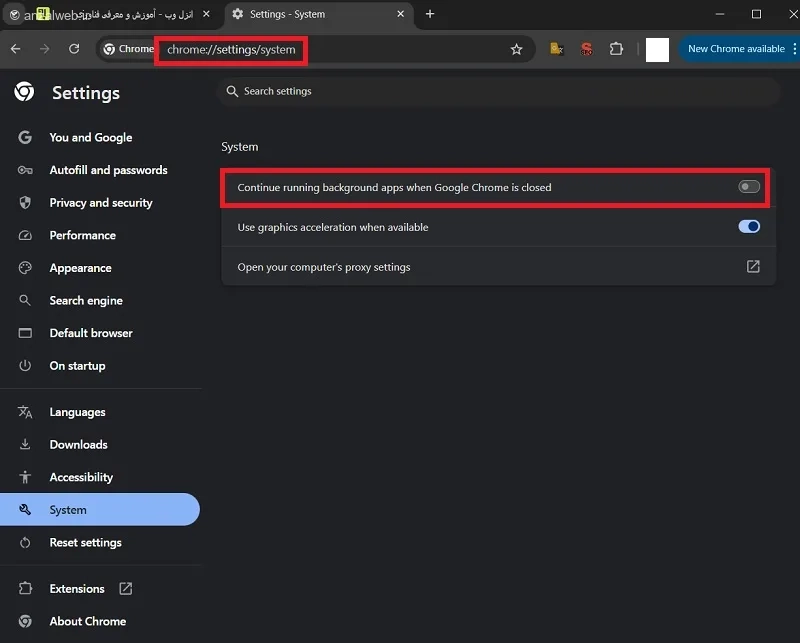Viewport: 800px width, 643px height.
Task: Open the Extensions puzzle icon in toolbar
Action: click(x=616, y=49)
